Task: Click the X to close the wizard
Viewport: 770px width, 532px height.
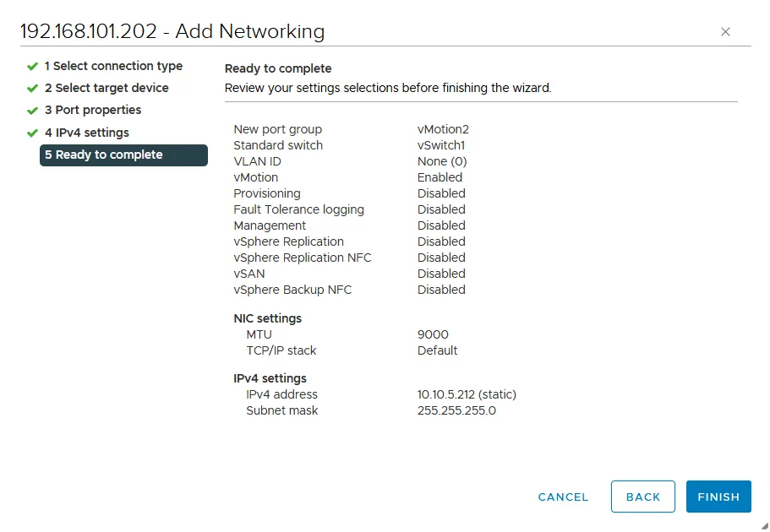Action: coord(725,31)
